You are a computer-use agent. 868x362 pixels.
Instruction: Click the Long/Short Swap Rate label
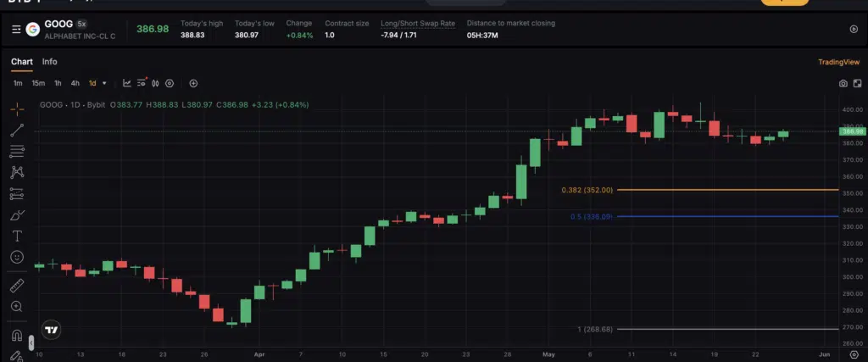[418, 23]
